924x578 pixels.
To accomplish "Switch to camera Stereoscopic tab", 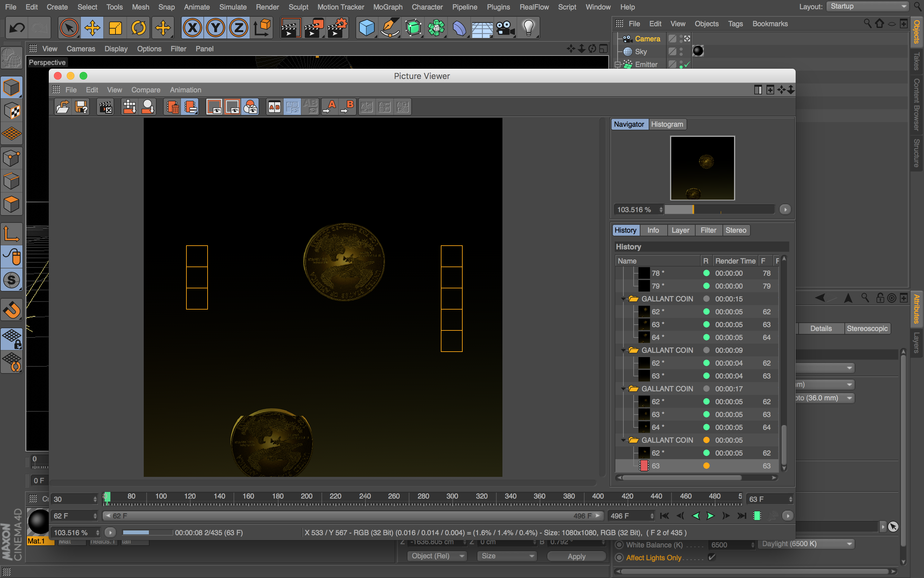I will [867, 328].
